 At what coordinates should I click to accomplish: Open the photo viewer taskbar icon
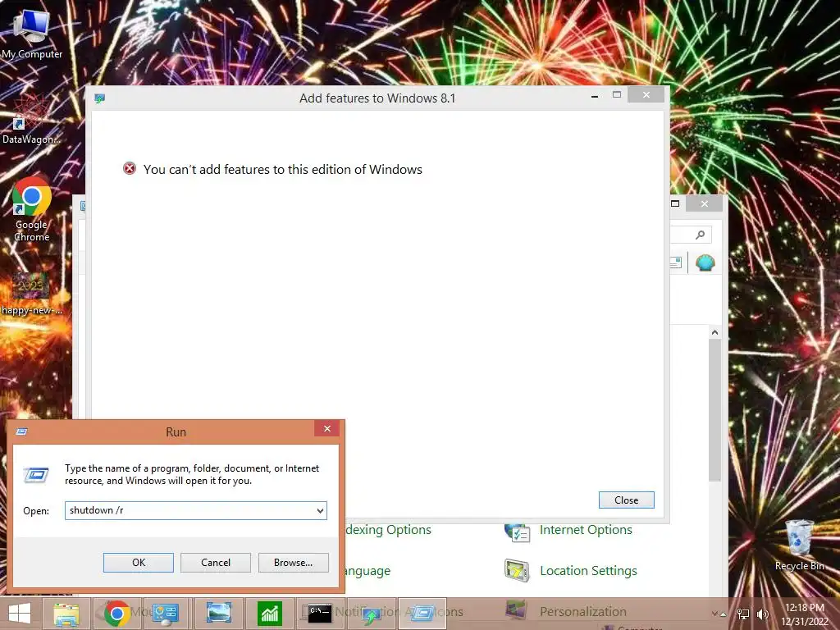tap(218, 614)
